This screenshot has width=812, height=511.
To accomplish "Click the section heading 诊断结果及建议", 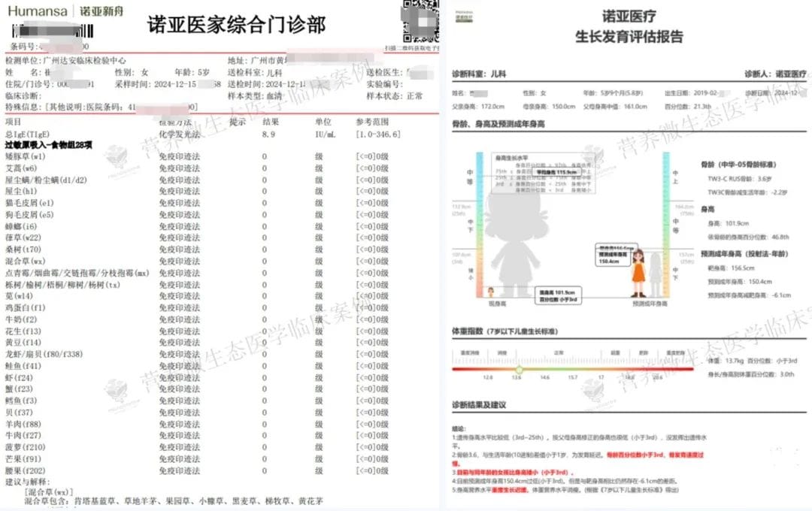I will [479, 405].
